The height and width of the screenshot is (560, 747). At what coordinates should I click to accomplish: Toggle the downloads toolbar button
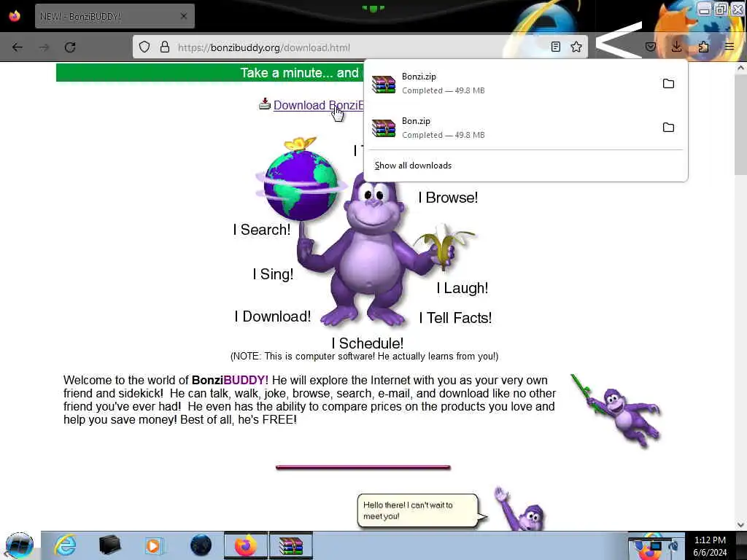[x=676, y=47]
